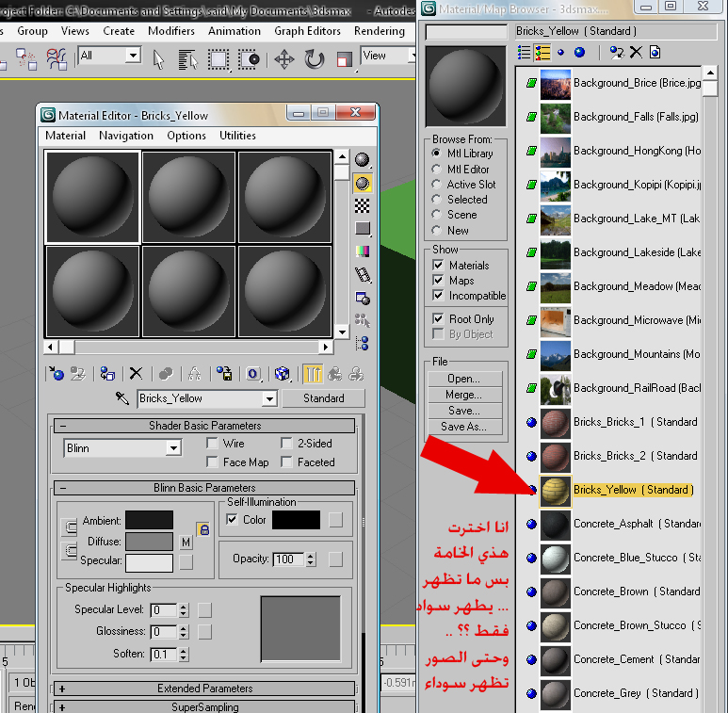Toggle the checkered Background icon
Viewport: 728px width, 713px height.
coord(363,205)
